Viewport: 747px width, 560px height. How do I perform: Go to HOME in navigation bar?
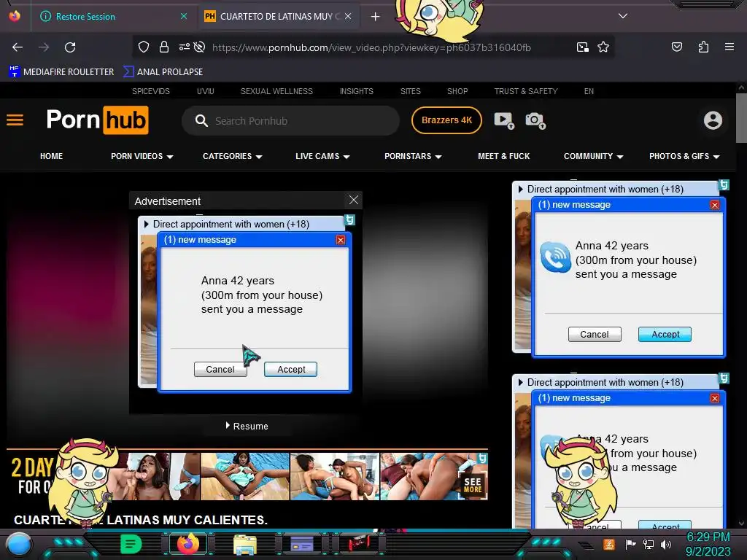point(52,156)
